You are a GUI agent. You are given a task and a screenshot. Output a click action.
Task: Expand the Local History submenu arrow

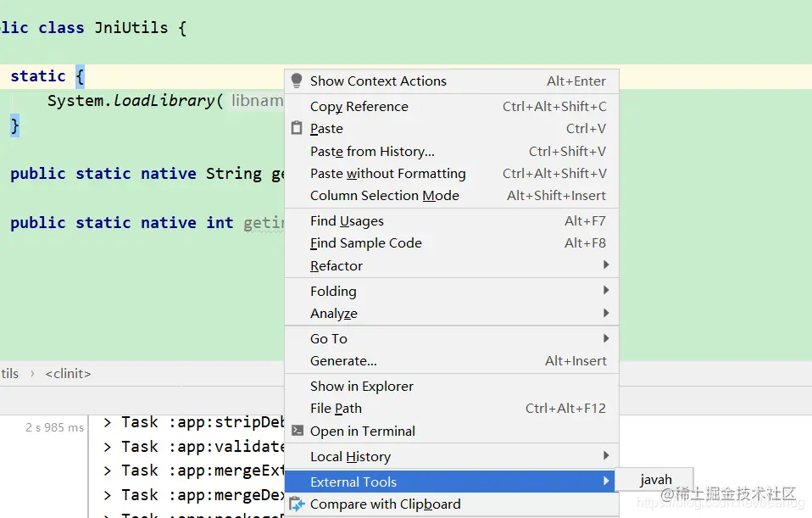606,455
